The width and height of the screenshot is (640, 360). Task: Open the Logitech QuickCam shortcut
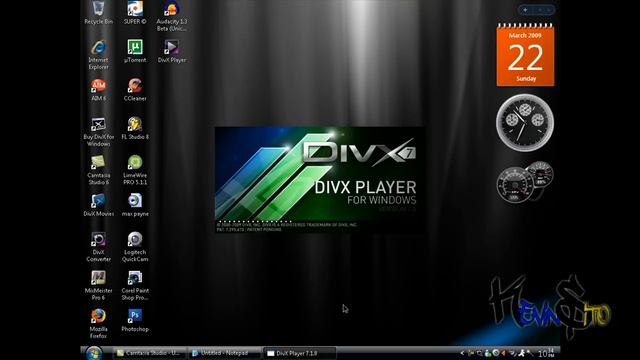135,247
